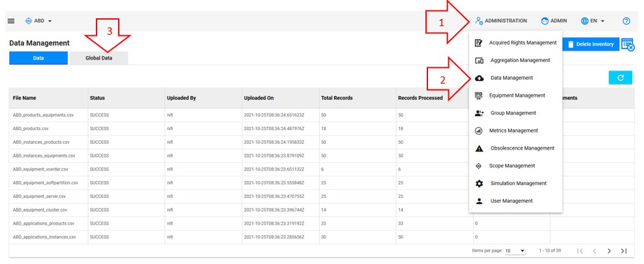Select the Data tab
The width and height of the screenshot is (644, 264).
[38, 58]
